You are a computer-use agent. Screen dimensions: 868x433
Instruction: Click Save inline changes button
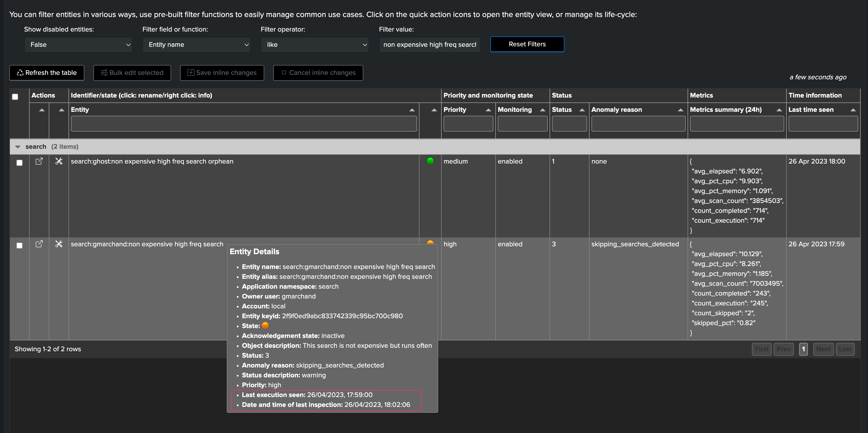(222, 73)
